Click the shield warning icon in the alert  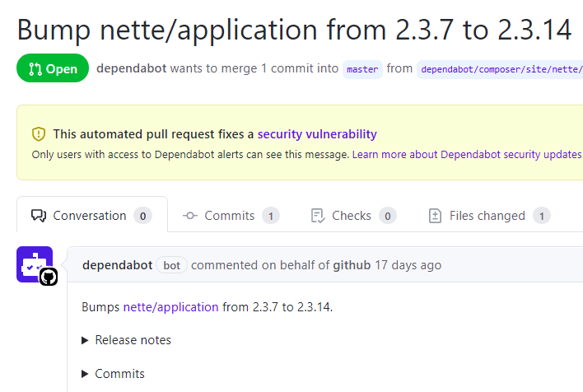coord(39,134)
